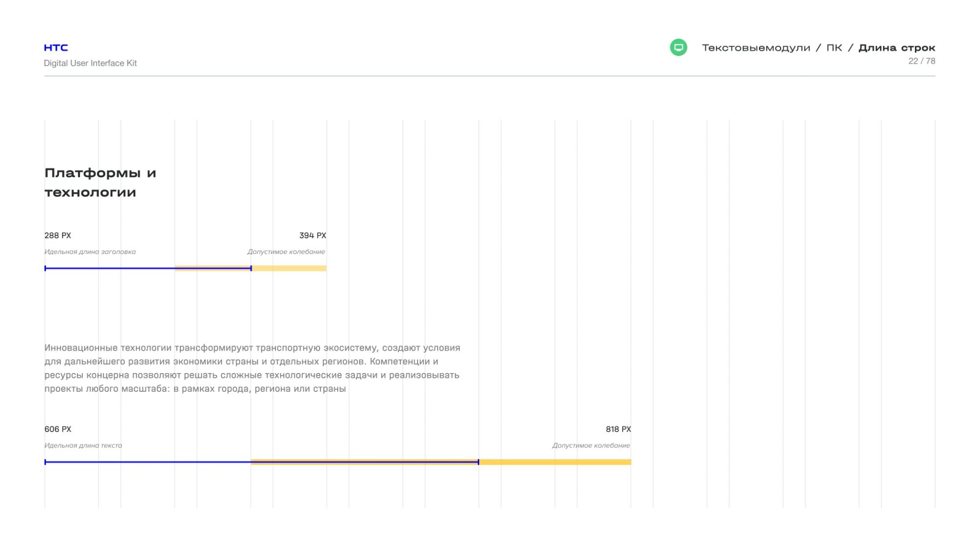
Task: Click 'Длина строк' breadcrumb title
Action: [x=897, y=48]
